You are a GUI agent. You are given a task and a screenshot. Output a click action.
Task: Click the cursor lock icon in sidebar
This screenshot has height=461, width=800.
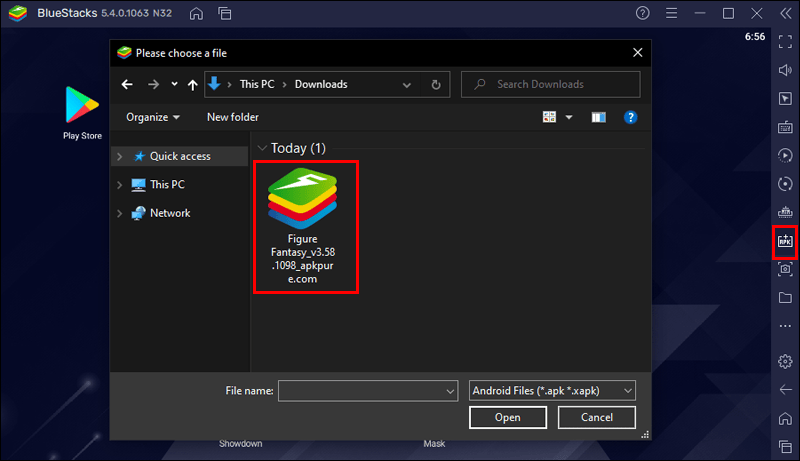click(785, 98)
